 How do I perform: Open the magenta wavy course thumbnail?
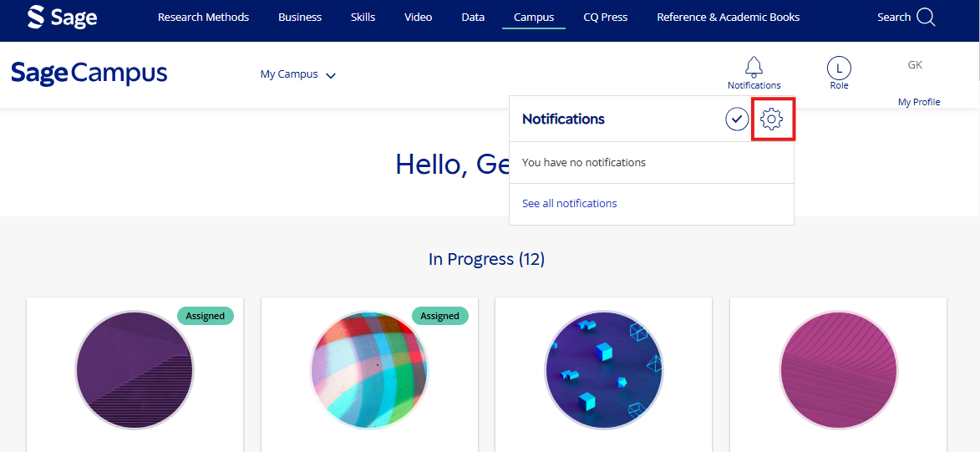tap(838, 370)
